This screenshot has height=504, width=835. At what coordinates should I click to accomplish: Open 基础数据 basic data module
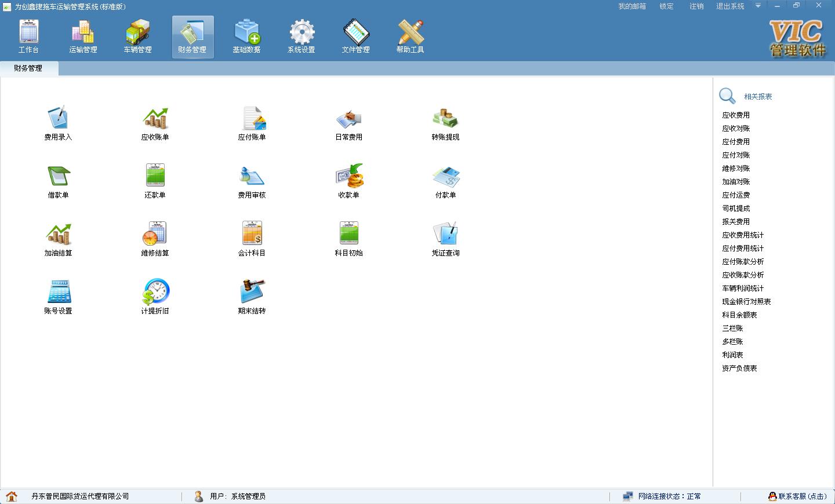[x=246, y=36]
